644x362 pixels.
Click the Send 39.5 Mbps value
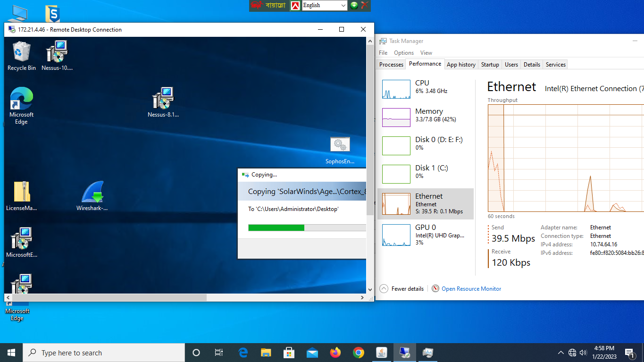[513, 238]
